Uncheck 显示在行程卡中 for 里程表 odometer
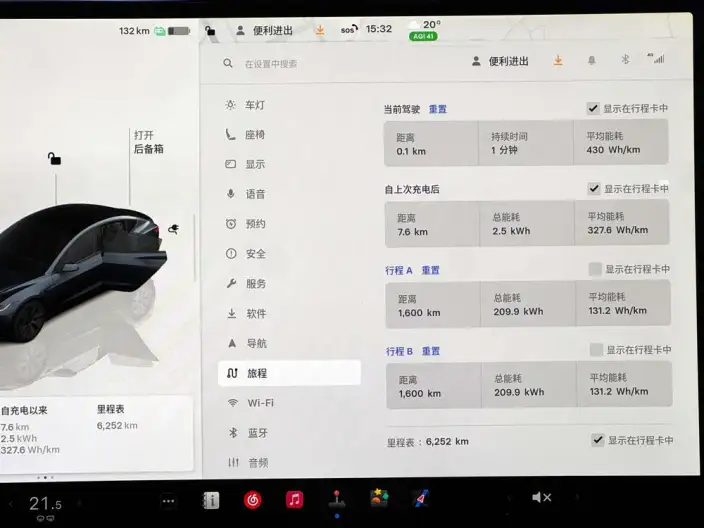The height and width of the screenshot is (528, 704). (x=598, y=440)
